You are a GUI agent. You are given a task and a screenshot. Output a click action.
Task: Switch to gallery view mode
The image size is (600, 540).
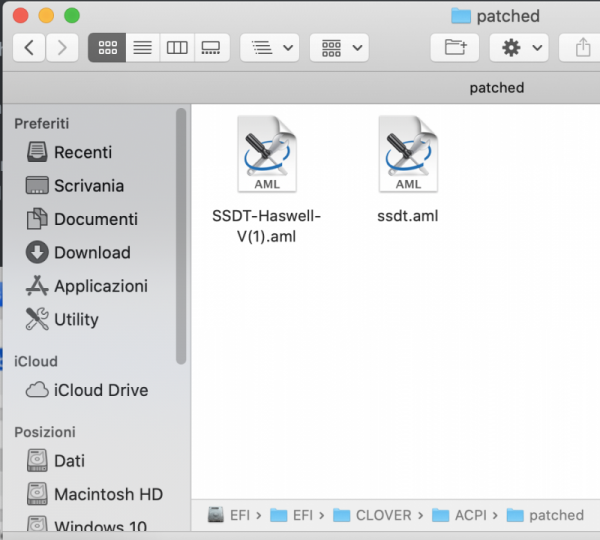pos(211,47)
